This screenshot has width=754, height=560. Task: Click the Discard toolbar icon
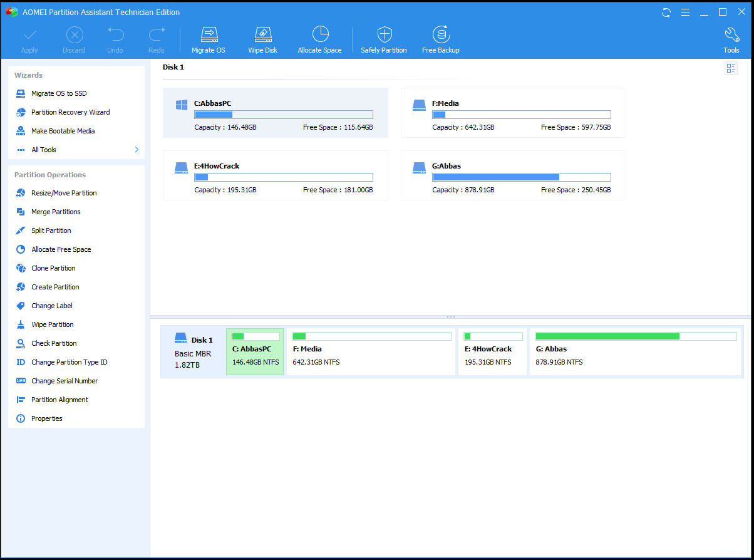click(x=74, y=35)
